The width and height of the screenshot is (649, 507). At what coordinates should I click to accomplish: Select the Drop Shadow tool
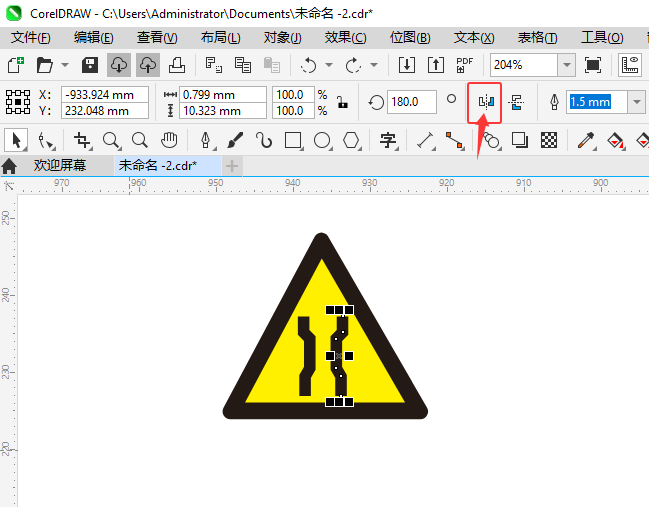point(520,140)
